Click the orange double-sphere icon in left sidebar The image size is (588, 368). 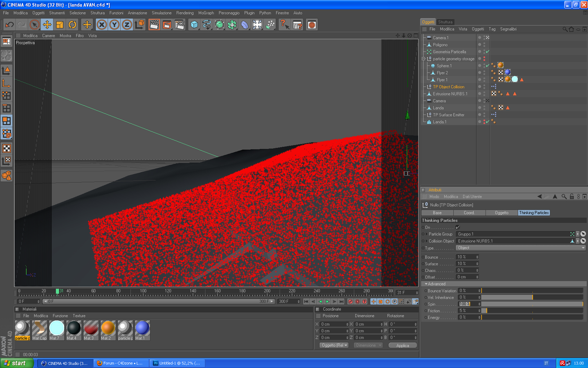(6, 175)
